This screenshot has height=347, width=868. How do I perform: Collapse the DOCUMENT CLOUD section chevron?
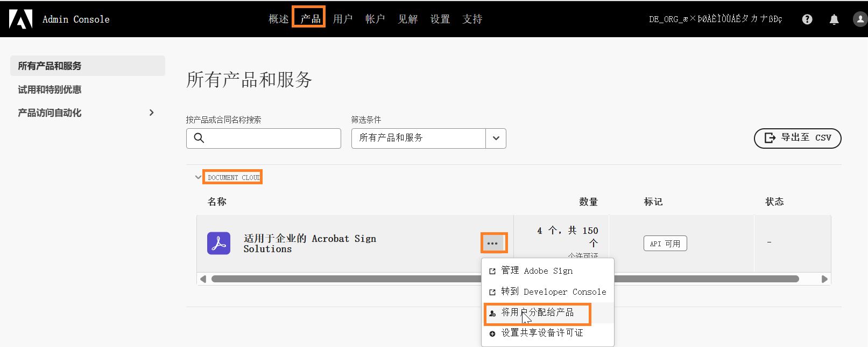197,177
